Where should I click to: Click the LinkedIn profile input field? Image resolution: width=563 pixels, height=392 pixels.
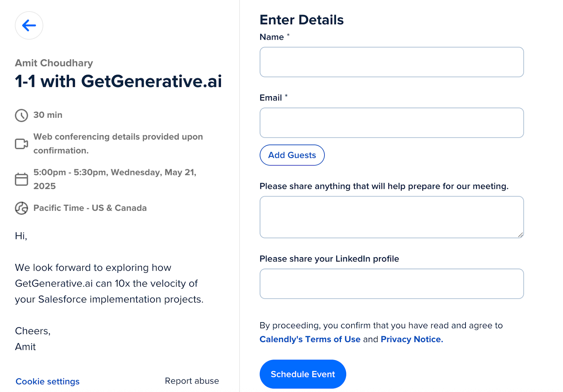point(392,284)
